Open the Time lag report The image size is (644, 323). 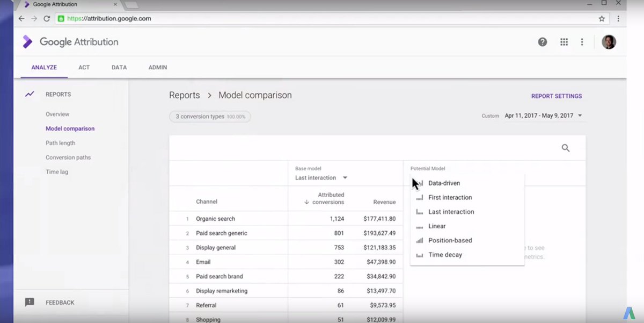[x=57, y=172]
